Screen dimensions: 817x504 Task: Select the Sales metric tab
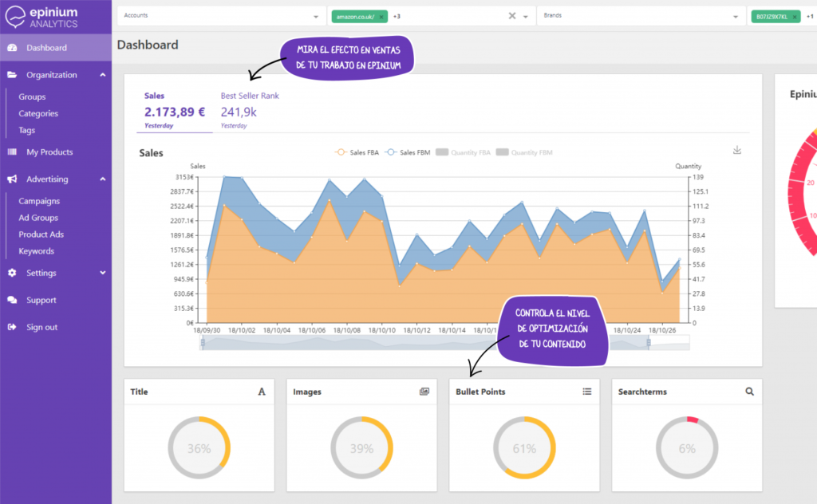(x=175, y=110)
